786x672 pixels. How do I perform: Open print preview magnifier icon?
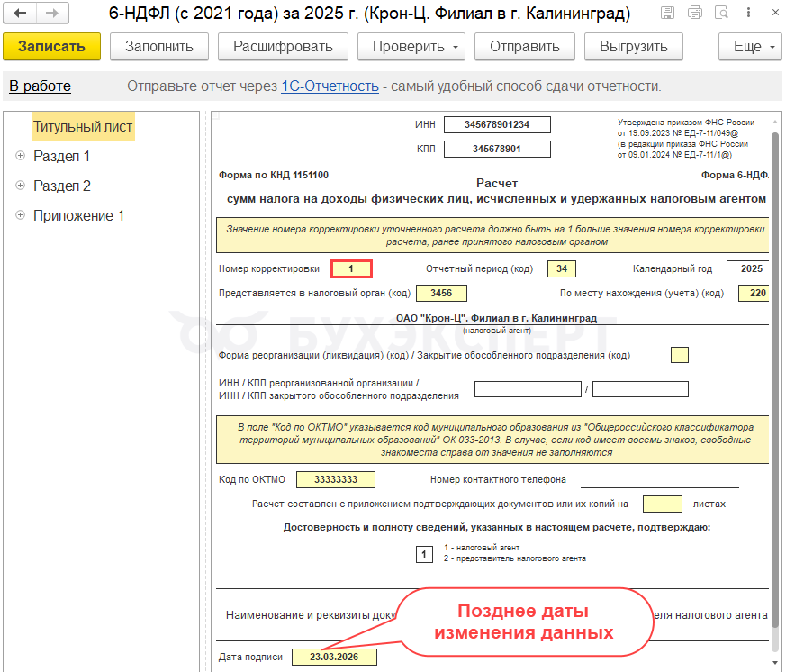[x=721, y=13]
